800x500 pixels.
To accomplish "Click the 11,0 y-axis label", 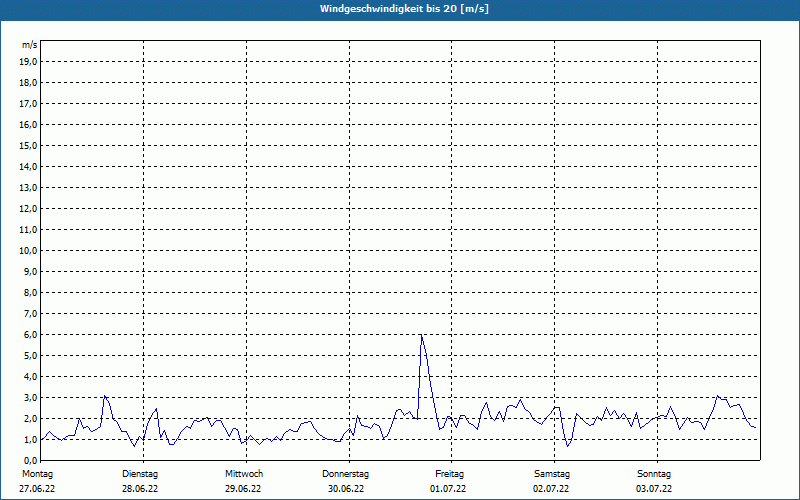I will pos(28,230).
